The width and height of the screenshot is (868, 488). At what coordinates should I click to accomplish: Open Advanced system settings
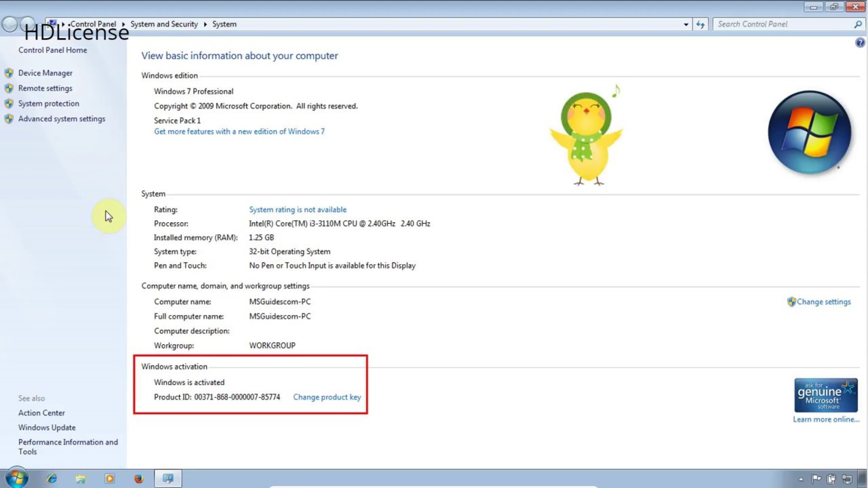(x=62, y=119)
